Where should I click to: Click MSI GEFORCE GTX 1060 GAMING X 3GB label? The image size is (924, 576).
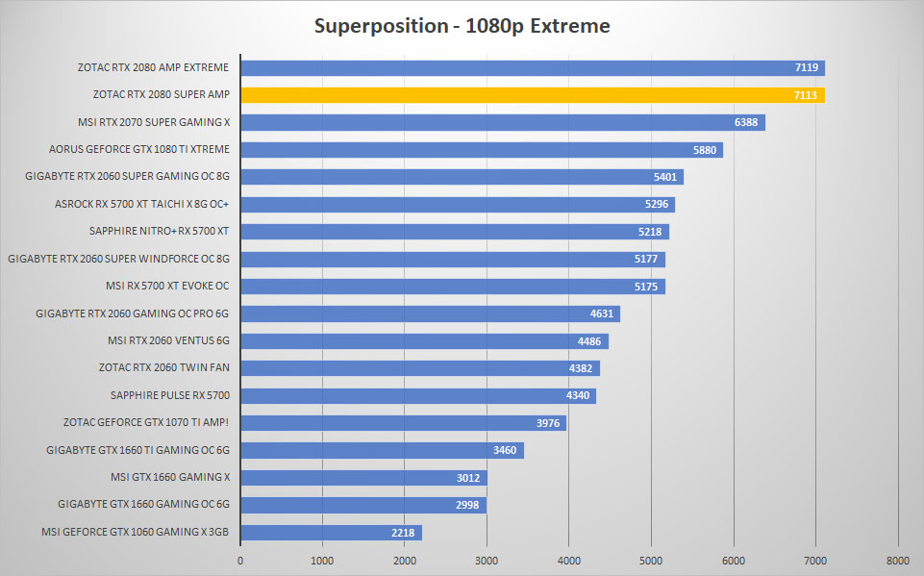[135, 532]
